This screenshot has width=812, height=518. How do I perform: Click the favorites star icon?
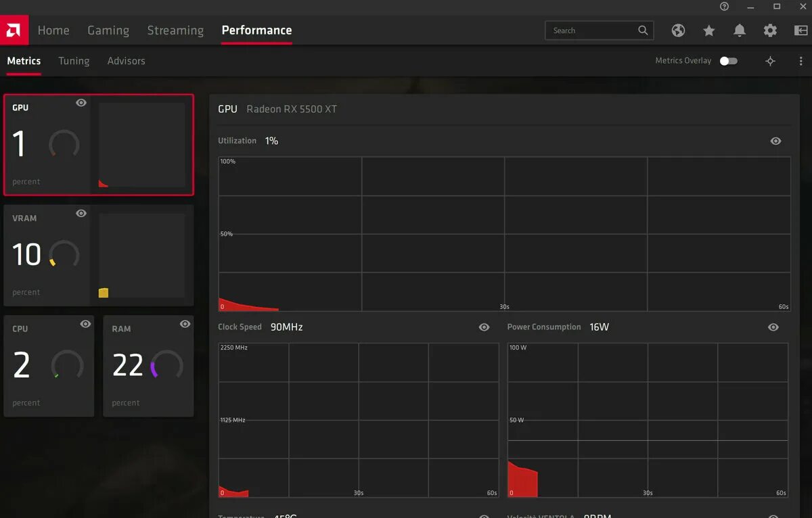point(708,30)
